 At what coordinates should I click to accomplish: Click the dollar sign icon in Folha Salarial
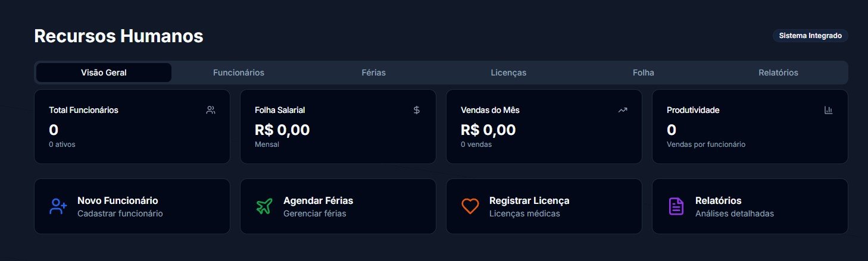[417, 110]
